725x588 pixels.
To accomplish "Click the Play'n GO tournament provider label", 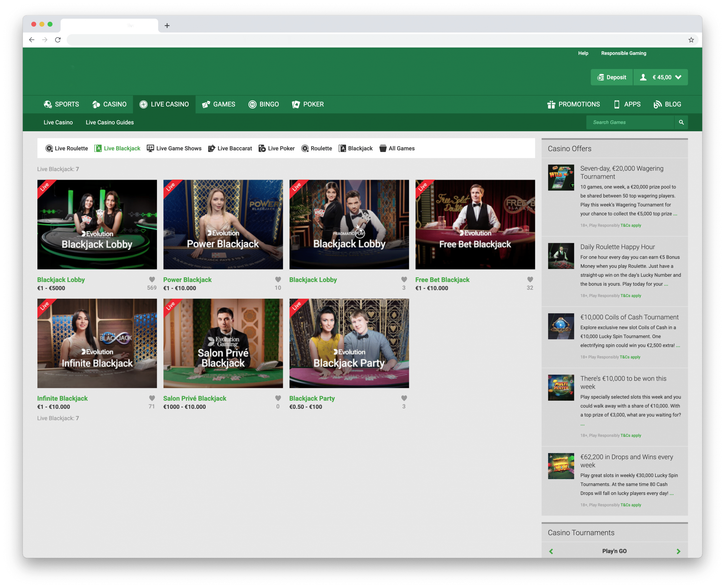I will [614, 551].
